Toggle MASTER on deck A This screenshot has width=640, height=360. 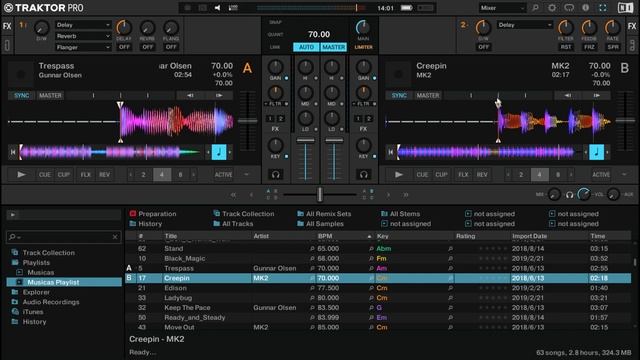tap(50, 96)
